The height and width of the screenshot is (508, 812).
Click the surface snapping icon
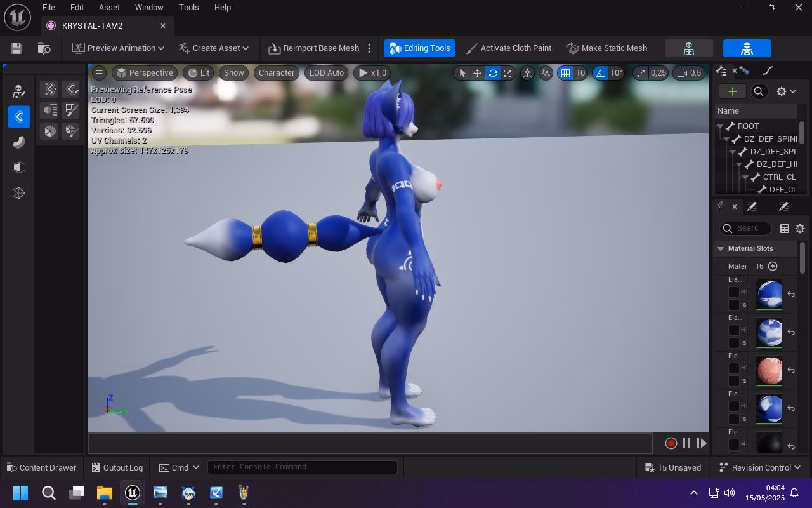click(x=546, y=73)
